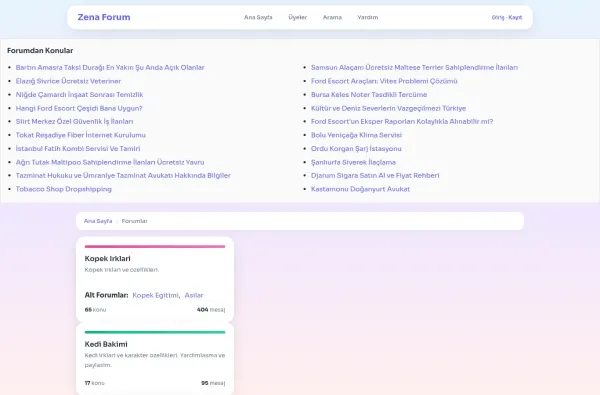The image size is (600, 395).
Task: Open topic Niğde Çamardı İnşaat Sonrası Temizlik
Action: [x=79, y=95]
